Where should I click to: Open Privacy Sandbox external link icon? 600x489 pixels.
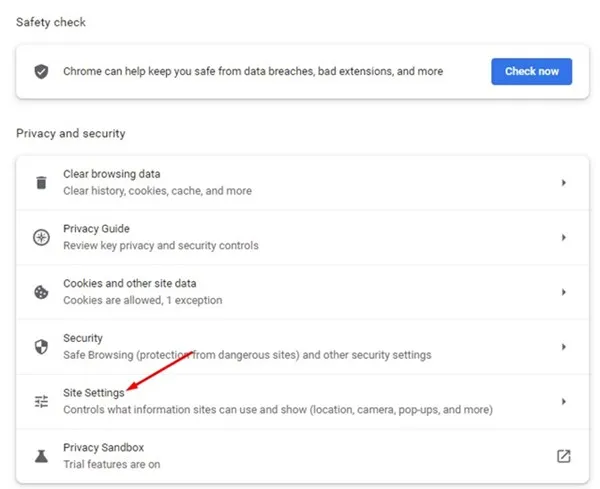(564, 456)
